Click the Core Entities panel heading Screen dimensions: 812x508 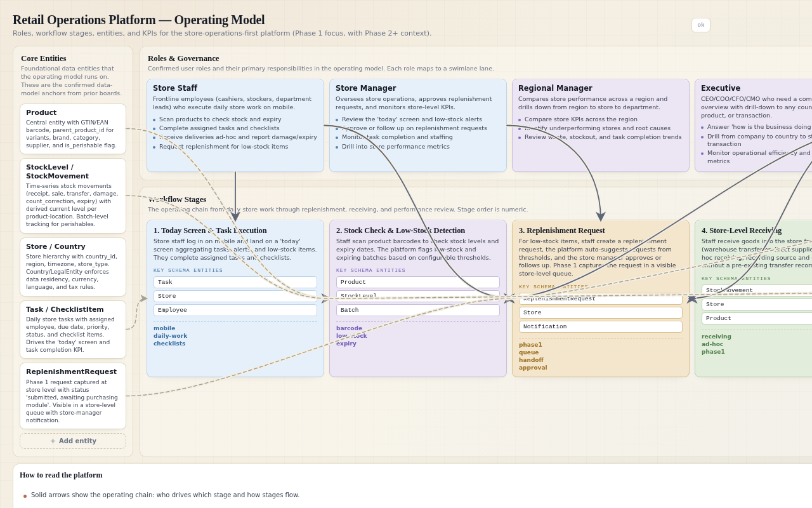(44, 58)
